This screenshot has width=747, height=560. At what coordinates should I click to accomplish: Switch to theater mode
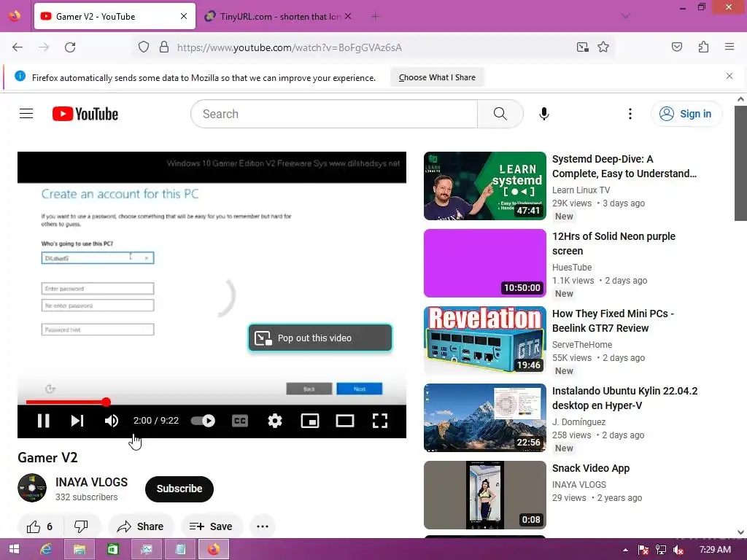345,421
